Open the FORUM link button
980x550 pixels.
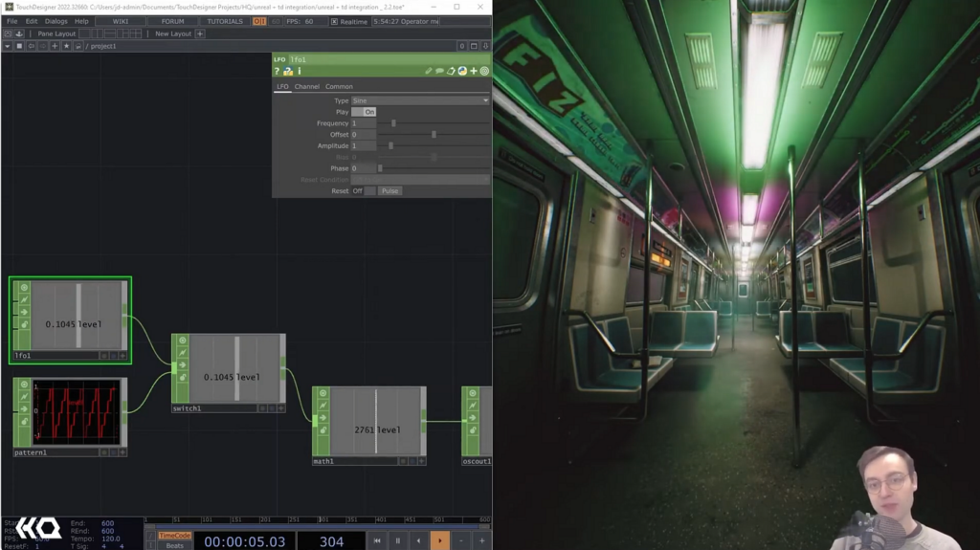[x=172, y=21]
